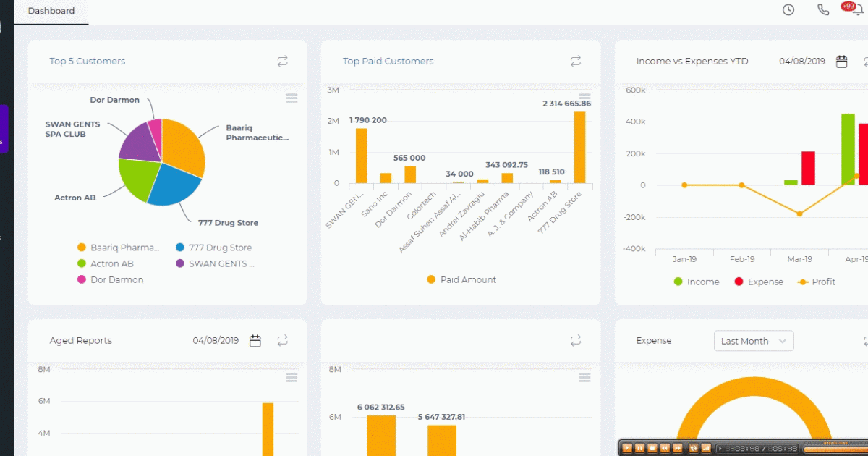The width and height of the screenshot is (868, 456).
Task: Open the clock history icon in header
Action: tap(788, 9)
